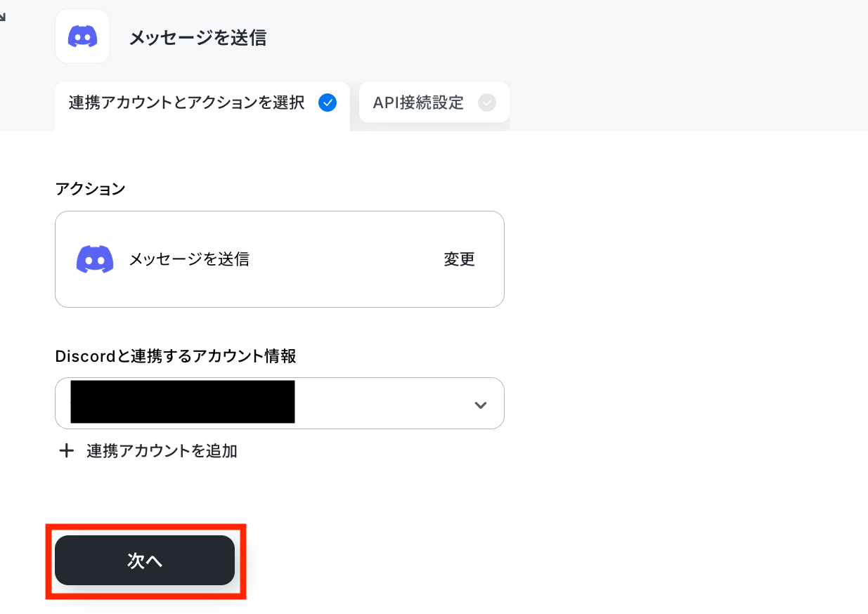Image resolution: width=868 pixels, height=614 pixels.
Task: Click the Discord logo in the header
Action: (x=82, y=37)
